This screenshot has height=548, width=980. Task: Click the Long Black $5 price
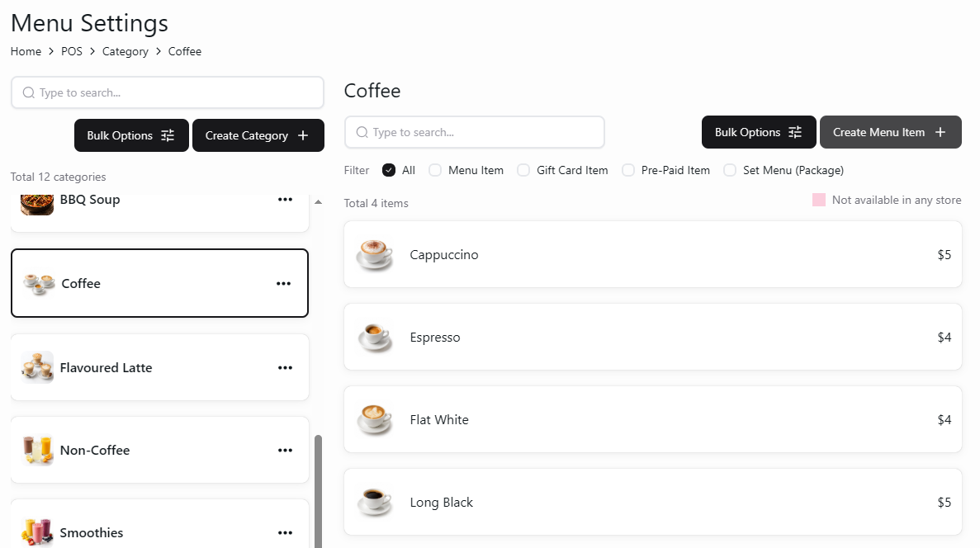(x=944, y=502)
